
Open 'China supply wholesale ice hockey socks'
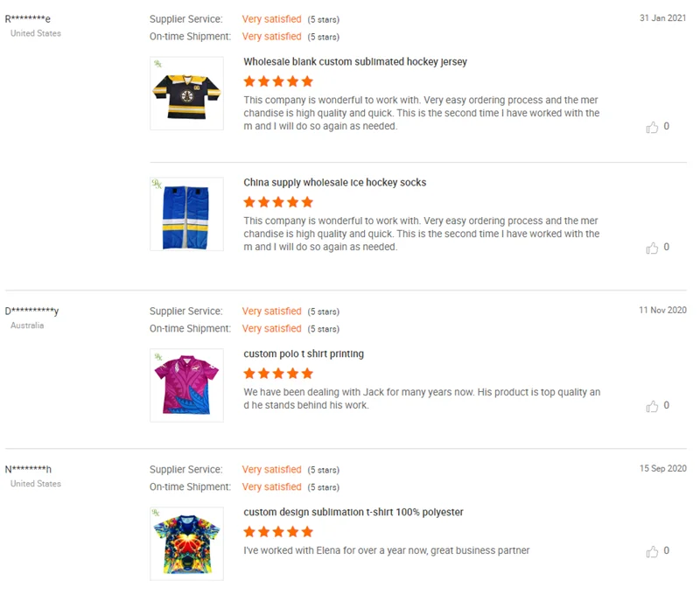coord(335,183)
